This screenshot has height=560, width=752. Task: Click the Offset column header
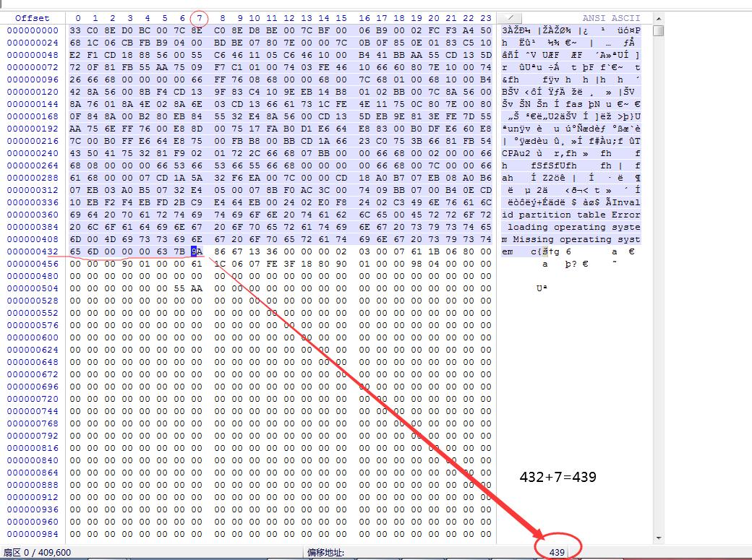click(x=32, y=18)
